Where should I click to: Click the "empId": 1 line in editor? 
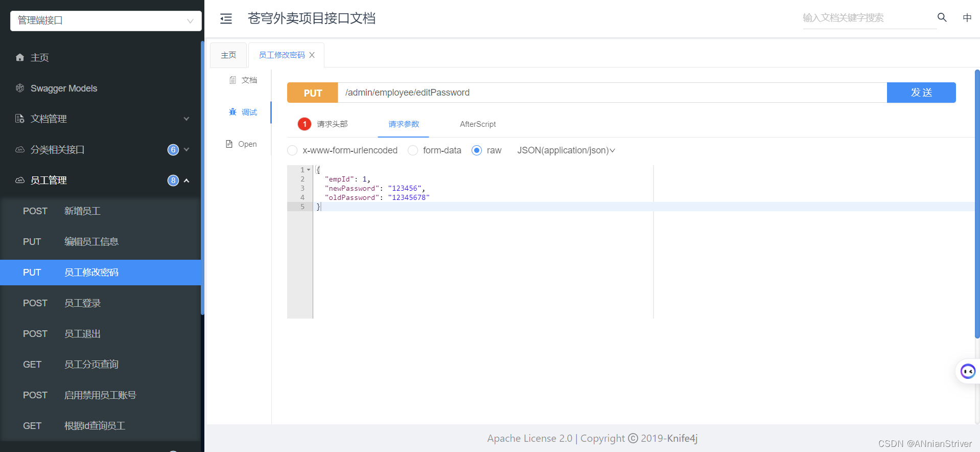point(347,179)
